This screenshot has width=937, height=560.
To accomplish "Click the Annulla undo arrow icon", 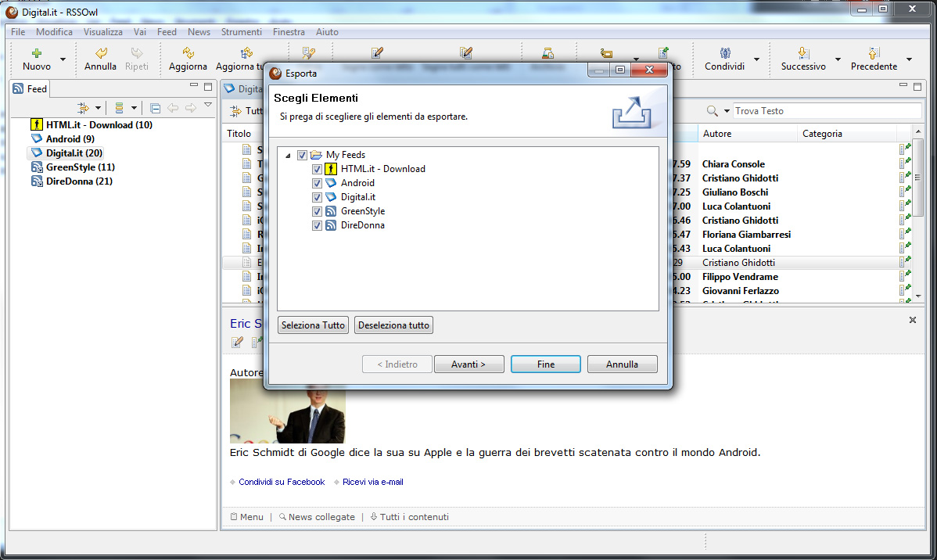I will click(x=101, y=52).
